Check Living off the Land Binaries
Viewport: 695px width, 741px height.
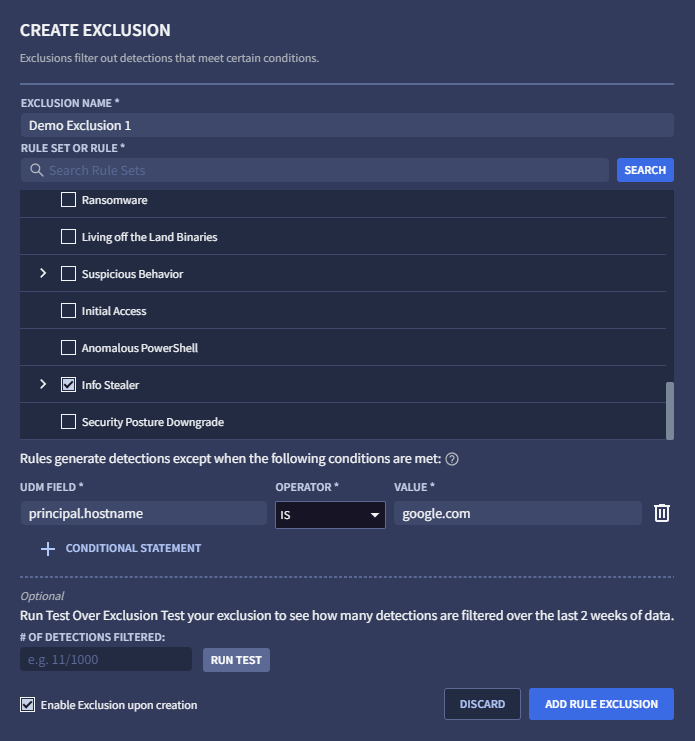click(68, 237)
